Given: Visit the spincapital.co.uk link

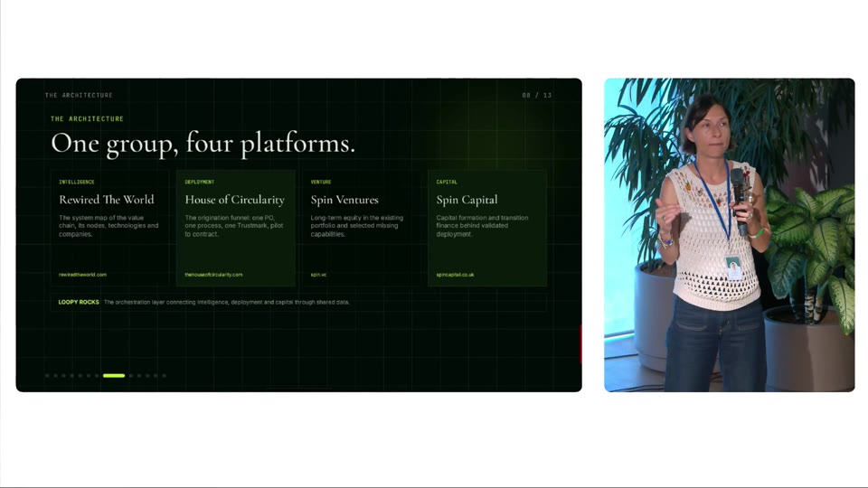Looking at the screenshot, I should pos(455,275).
